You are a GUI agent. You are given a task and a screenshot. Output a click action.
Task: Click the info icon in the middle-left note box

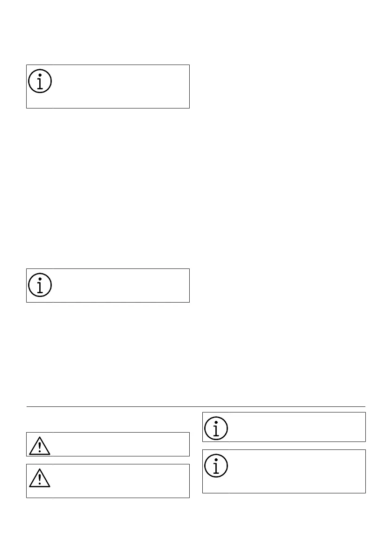pos(40,284)
